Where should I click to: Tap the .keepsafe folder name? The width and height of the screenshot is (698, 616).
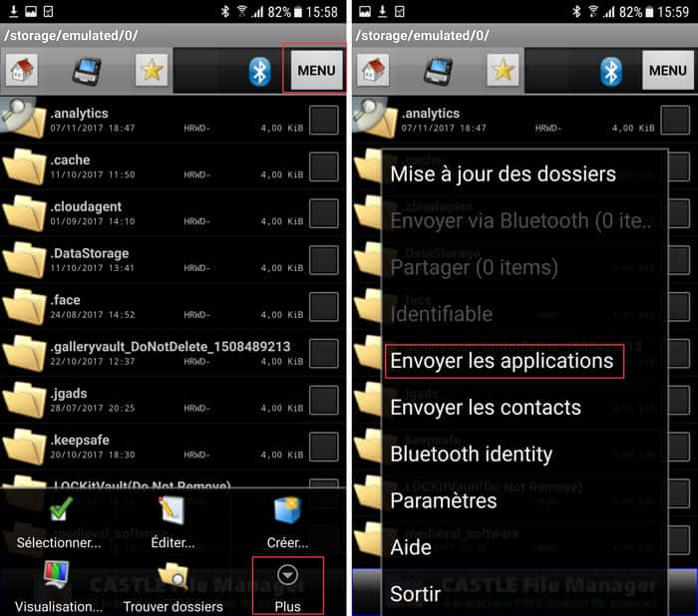(80, 440)
